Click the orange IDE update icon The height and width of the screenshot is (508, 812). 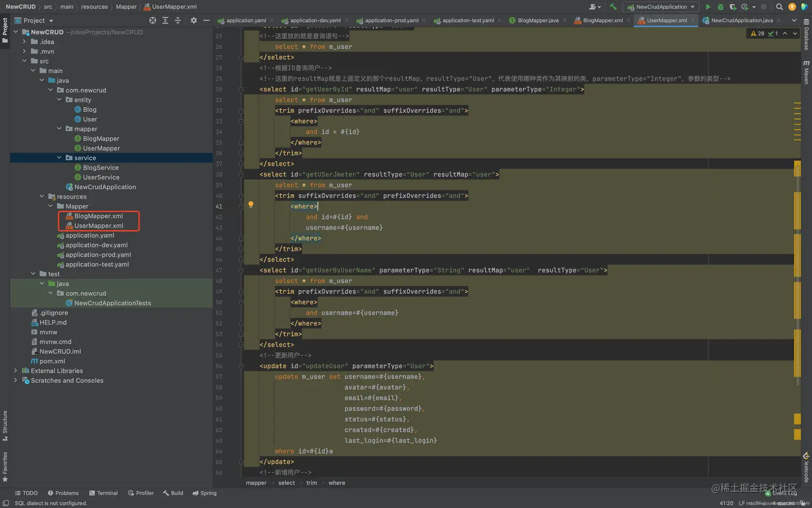pyautogui.click(x=792, y=7)
